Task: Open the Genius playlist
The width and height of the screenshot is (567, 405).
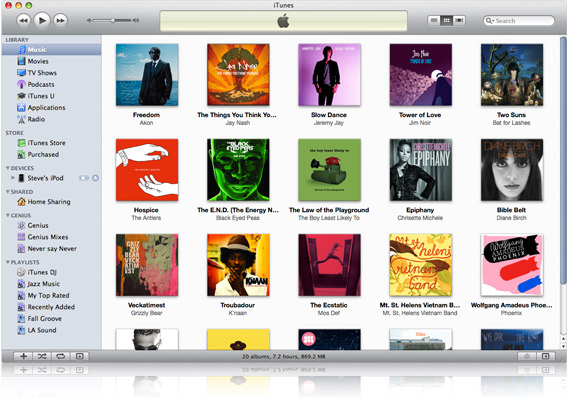Action: [52, 225]
